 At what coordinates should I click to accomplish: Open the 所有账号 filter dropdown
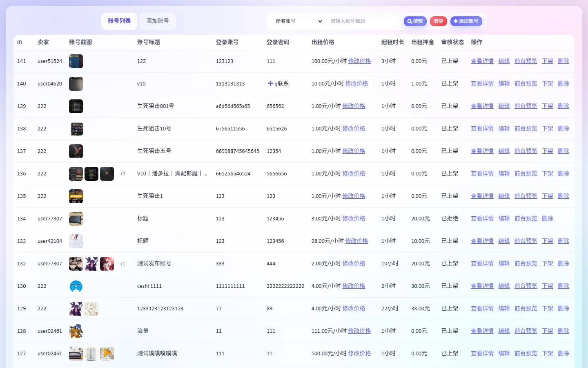click(x=298, y=21)
